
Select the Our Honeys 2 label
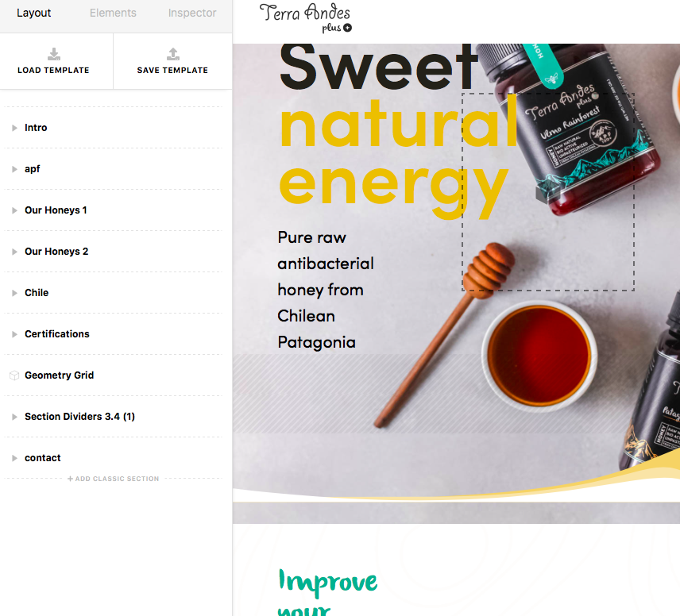[x=56, y=252]
